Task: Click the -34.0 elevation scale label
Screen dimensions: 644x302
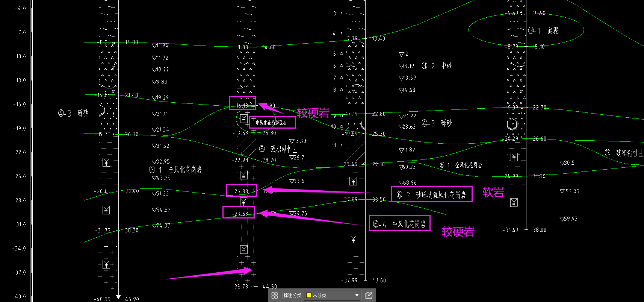Action: pos(20,249)
